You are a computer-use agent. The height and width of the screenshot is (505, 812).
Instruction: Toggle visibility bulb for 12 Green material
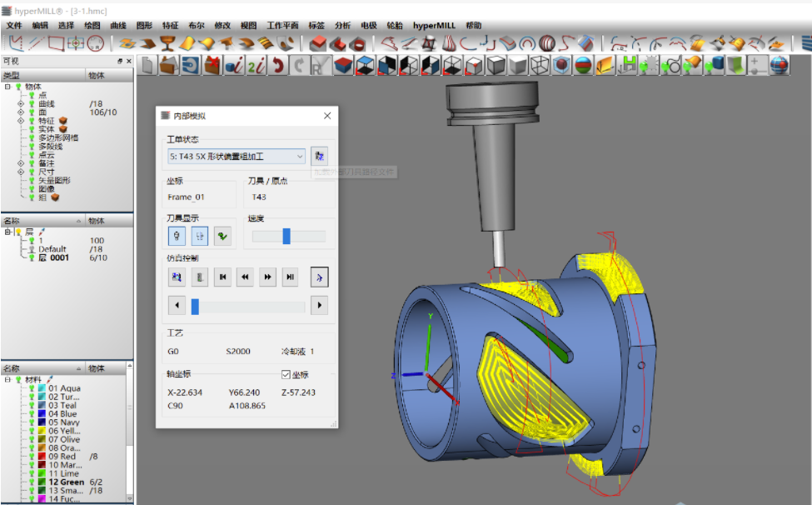(x=32, y=482)
